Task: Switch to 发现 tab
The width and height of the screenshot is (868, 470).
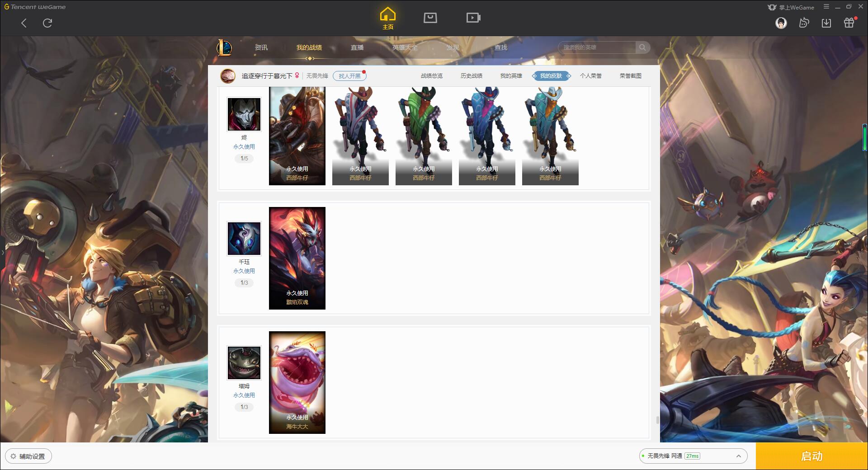Action: (453, 47)
